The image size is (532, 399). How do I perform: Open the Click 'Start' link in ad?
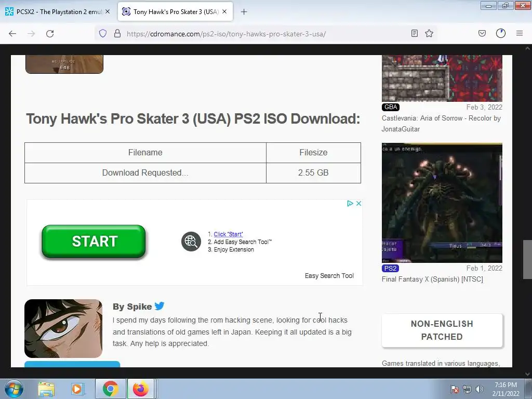(228, 234)
